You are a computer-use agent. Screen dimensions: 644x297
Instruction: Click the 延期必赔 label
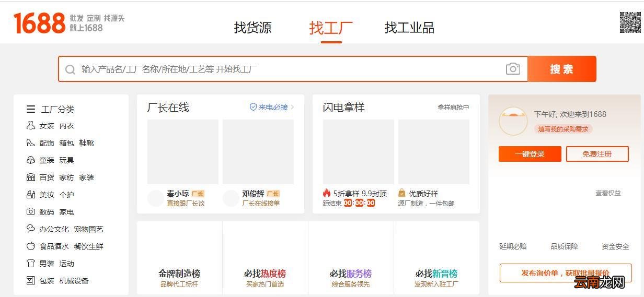pos(513,246)
